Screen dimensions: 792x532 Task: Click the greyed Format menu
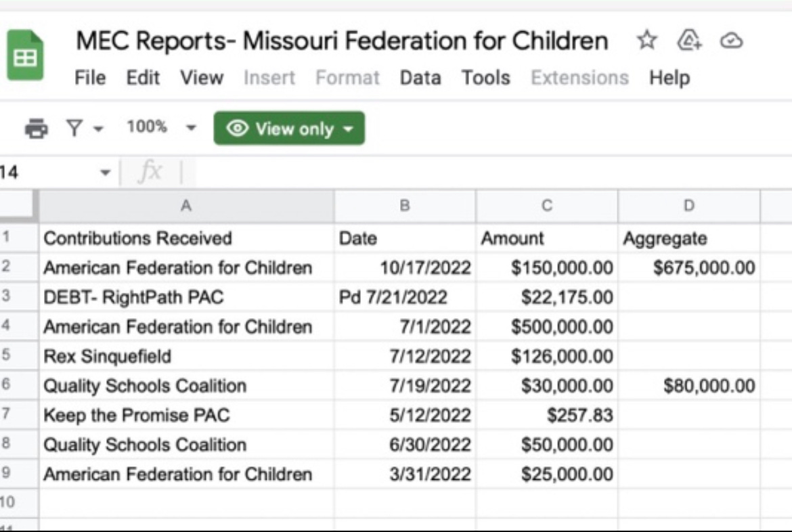347,78
